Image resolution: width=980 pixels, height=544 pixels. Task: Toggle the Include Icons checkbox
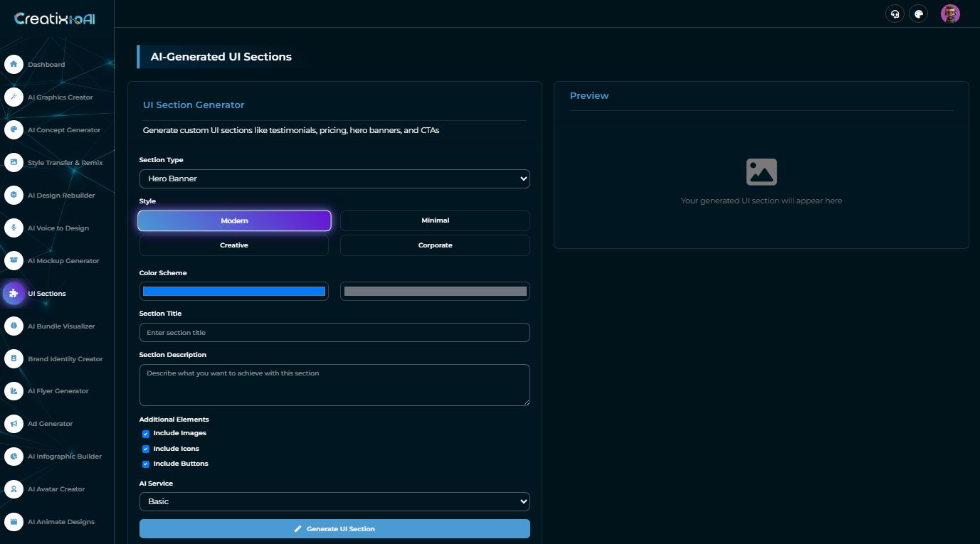point(146,449)
